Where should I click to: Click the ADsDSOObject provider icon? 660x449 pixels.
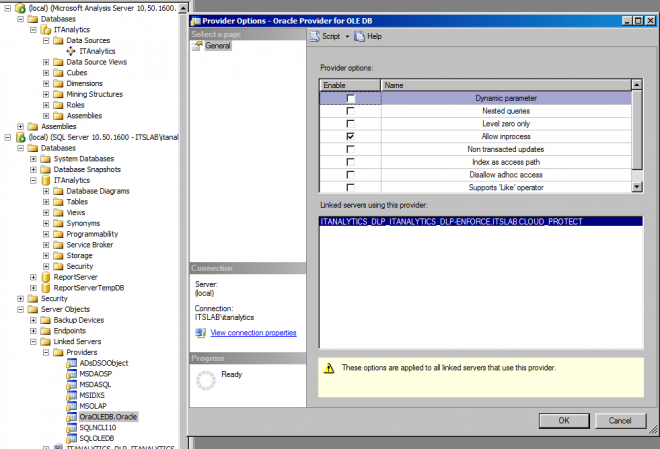(x=72, y=363)
